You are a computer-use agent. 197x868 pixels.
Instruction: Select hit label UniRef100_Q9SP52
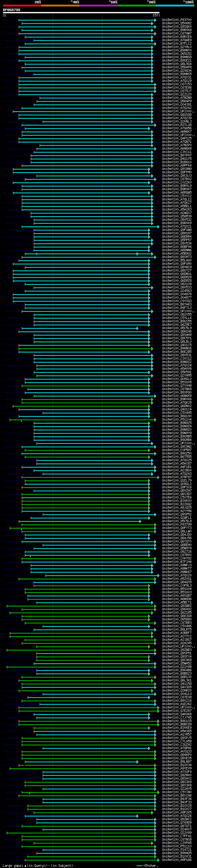point(176,514)
